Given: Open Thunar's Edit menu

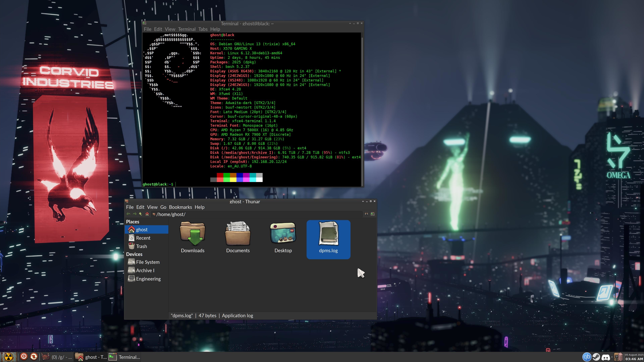Looking at the screenshot, I should click(x=140, y=207).
